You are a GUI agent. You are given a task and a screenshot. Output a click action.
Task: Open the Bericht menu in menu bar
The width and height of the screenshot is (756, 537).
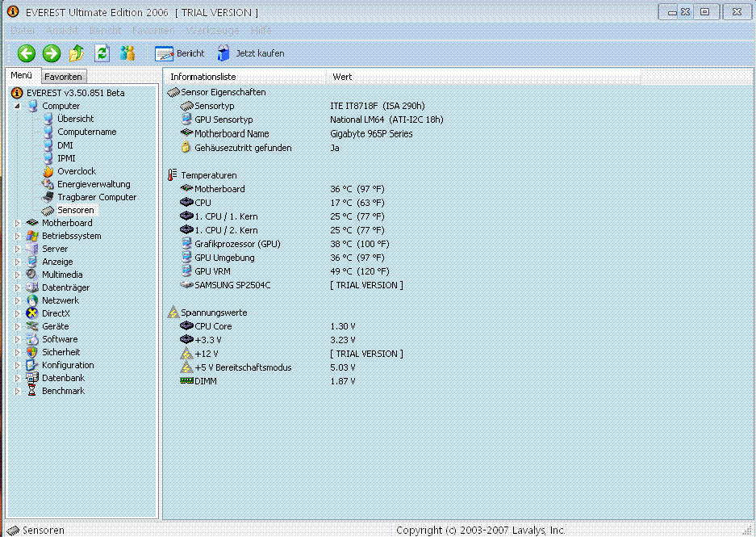[x=105, y=31]
